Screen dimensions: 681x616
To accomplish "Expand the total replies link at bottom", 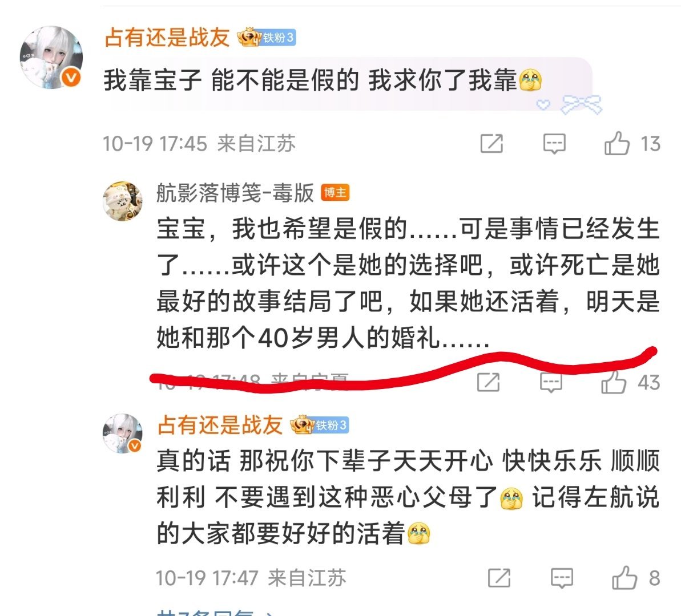I will [x=216, y=613].
